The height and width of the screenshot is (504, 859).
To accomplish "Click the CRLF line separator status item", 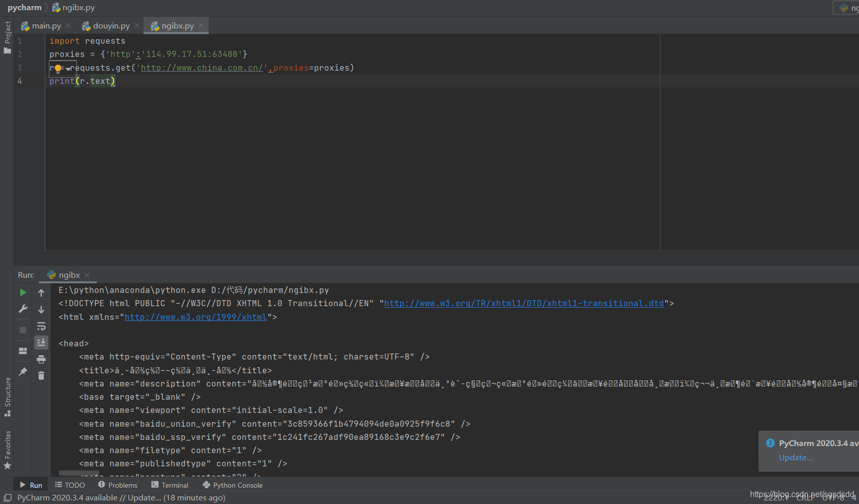I will click(805, 498).
